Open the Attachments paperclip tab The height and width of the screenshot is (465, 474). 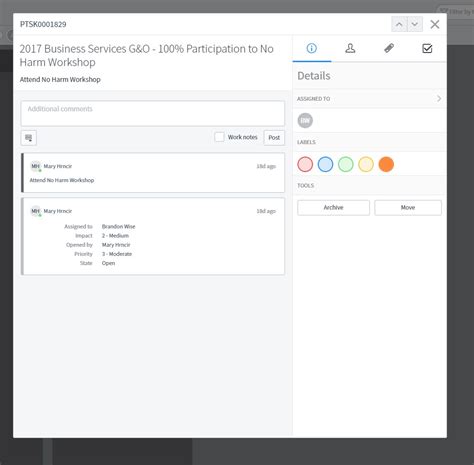coord(389,49)
